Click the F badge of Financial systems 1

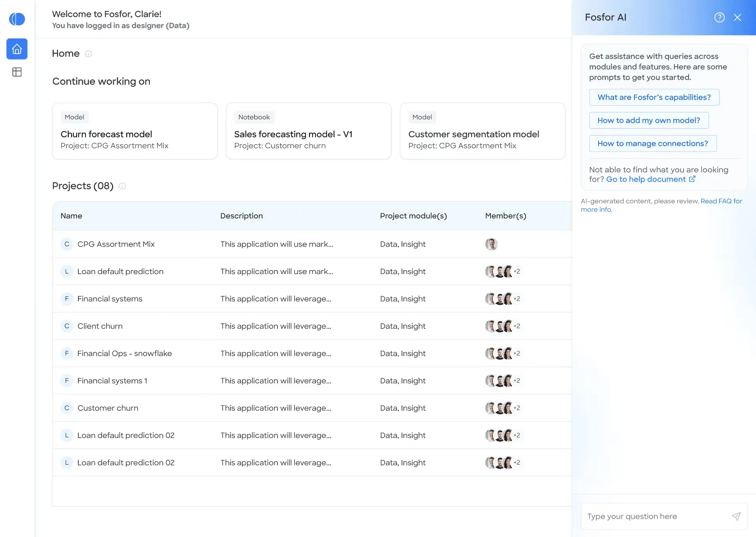click(67, 381)
